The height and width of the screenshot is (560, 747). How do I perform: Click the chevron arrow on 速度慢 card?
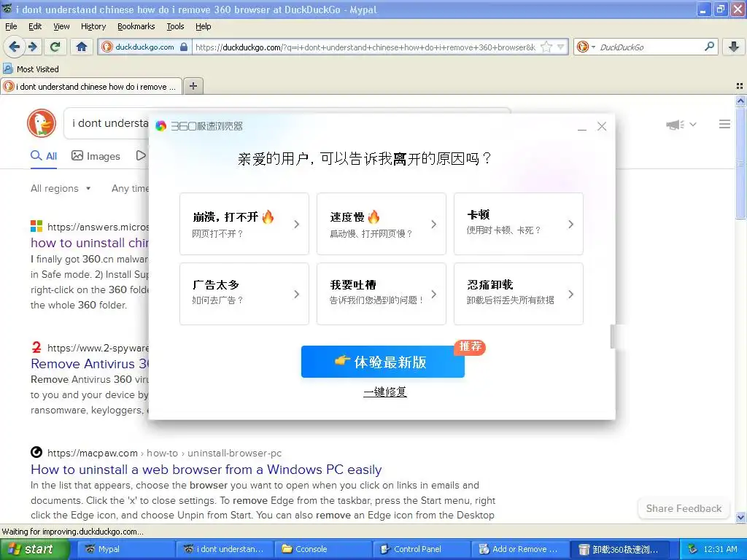[x=433, y=224]
